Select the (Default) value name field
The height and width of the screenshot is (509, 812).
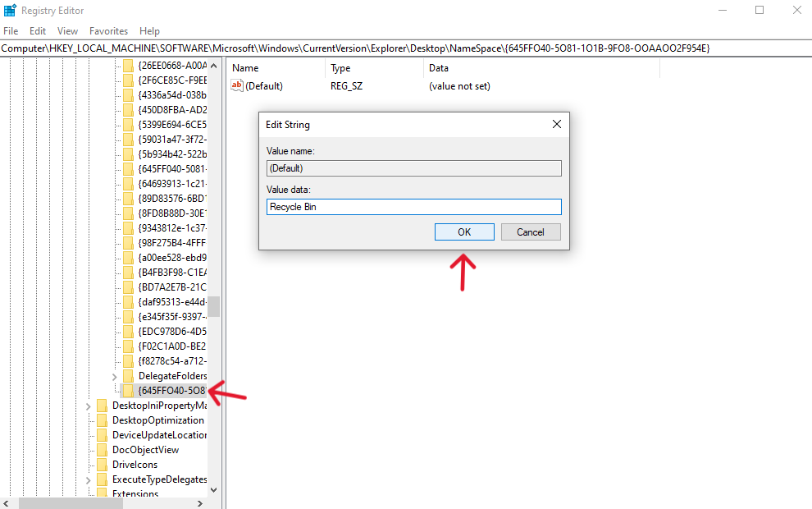[x=413, y=167]
